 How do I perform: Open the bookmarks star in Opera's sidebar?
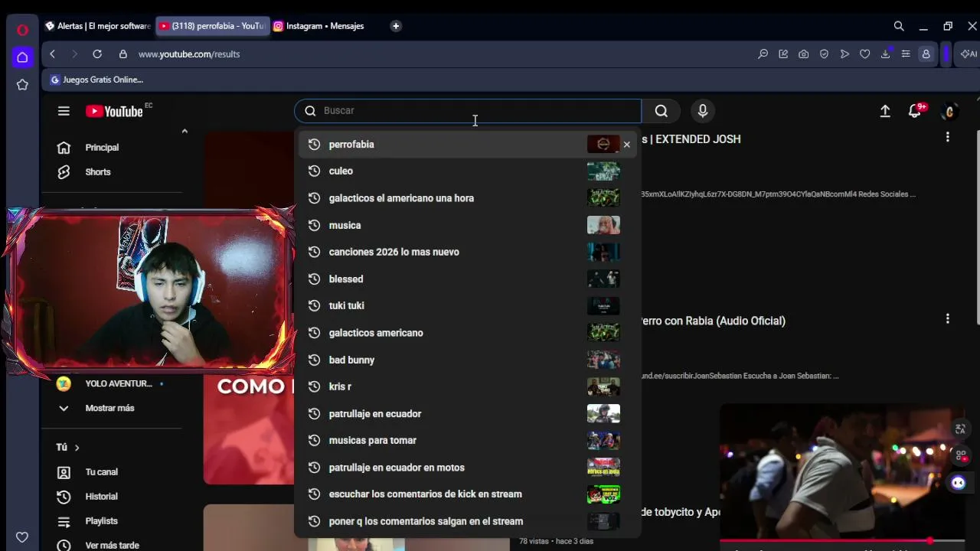(x=22, y=85)
